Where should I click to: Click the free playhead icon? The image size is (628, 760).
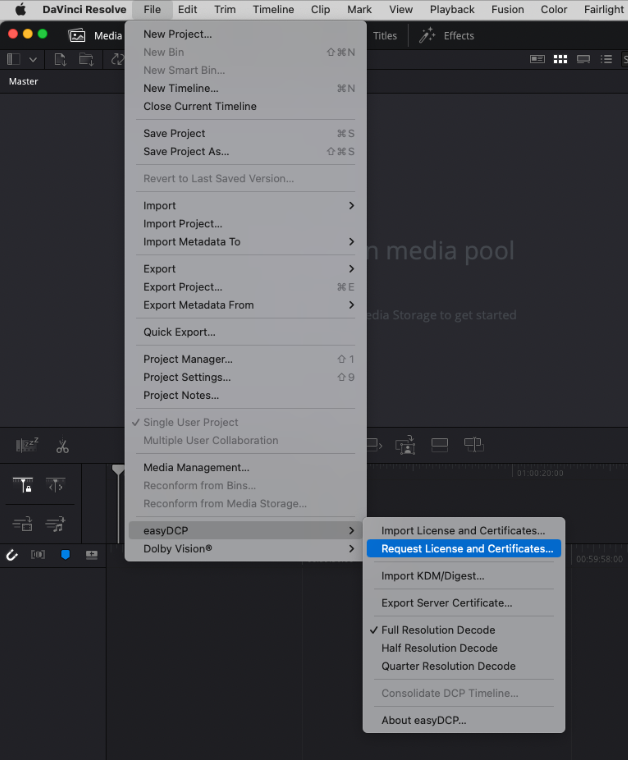[56, 484]
